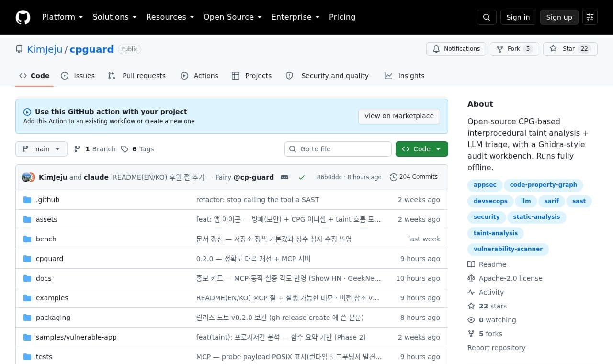
Task: Expand the green Code dropdown
Action: 422,149
